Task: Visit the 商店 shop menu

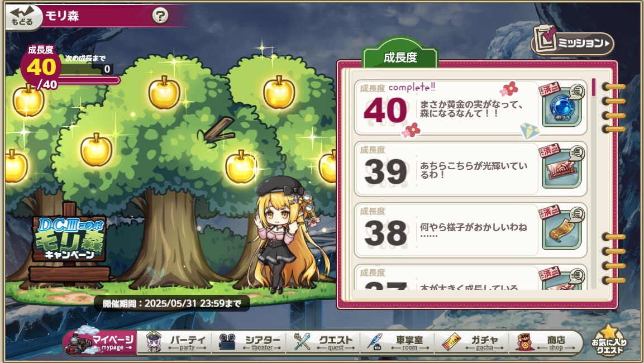Action: tap(544, 342)
